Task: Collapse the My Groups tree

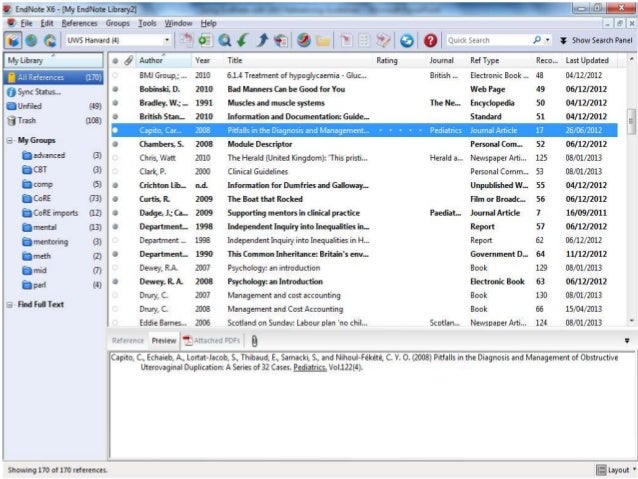Action: [x=10, y=141]
